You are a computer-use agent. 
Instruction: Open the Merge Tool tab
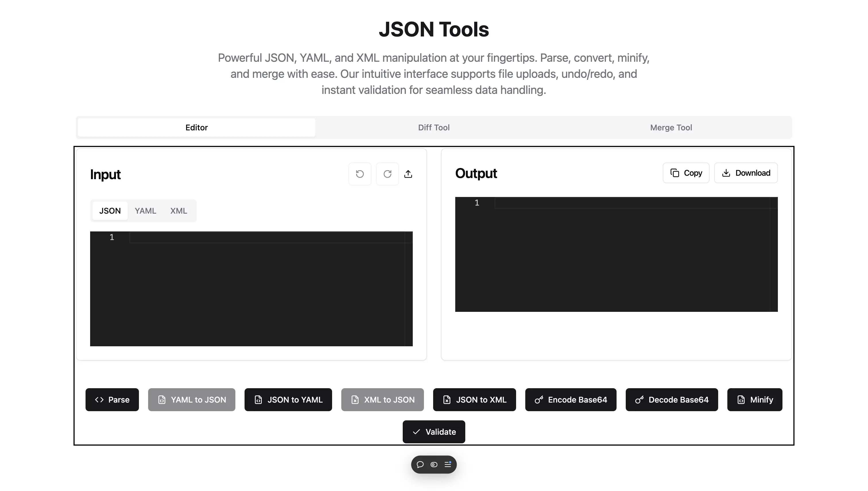pyautogui.click(x=671, y=127)
